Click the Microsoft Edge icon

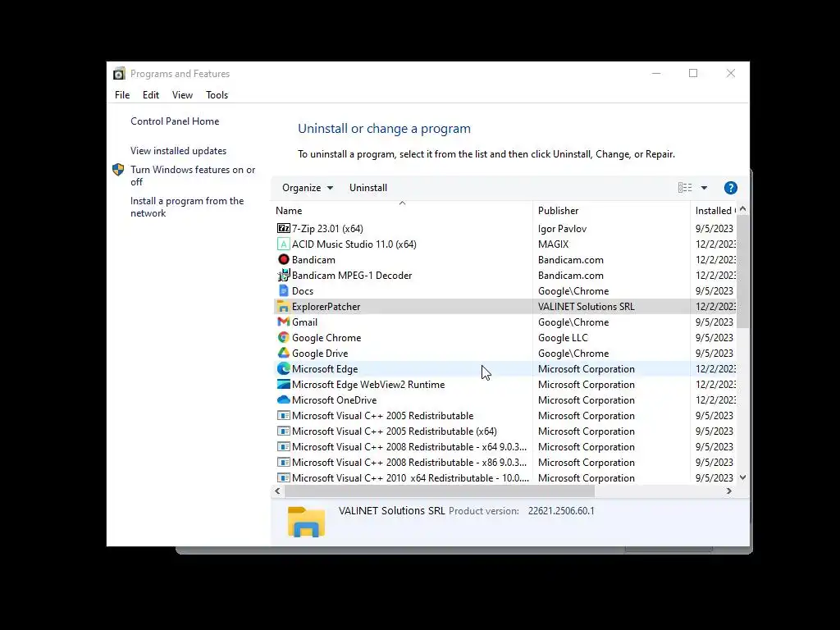point(283,368)
